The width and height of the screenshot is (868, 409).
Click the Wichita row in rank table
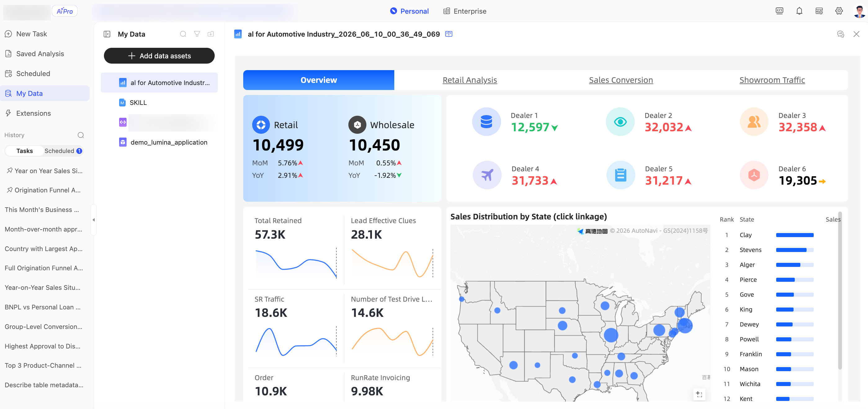coord(778,384)
